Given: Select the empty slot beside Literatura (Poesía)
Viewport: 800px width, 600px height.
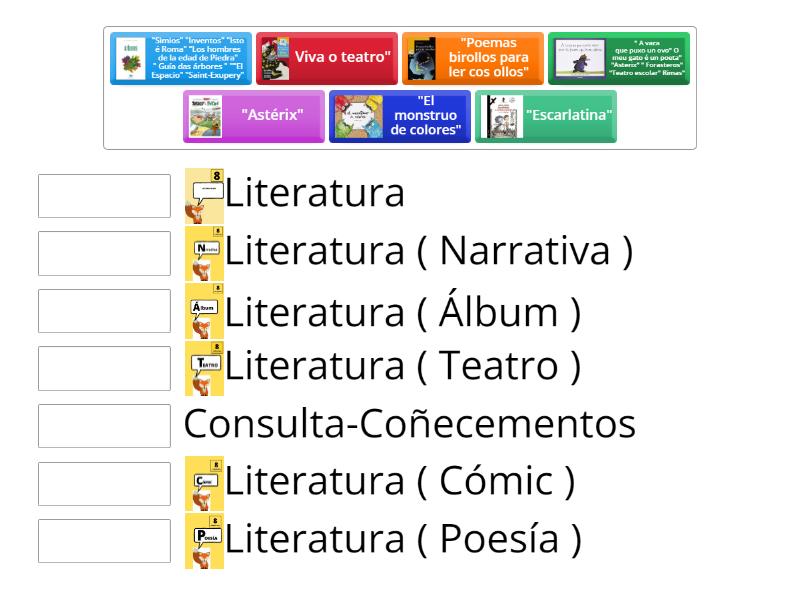Looking at the screenshot, I should click(x=105, y=541).
